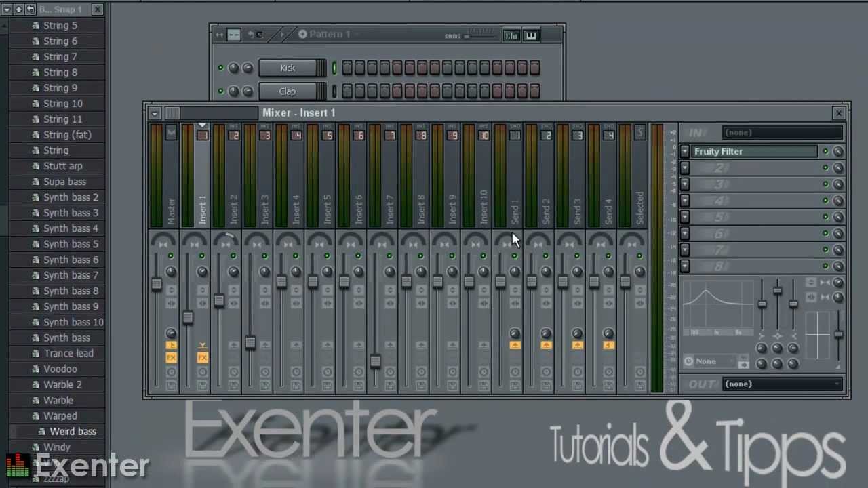Toggle effect slot 6 enable LED
The height and width of the screenshot is (488, 868).
(x=825, y=233)
